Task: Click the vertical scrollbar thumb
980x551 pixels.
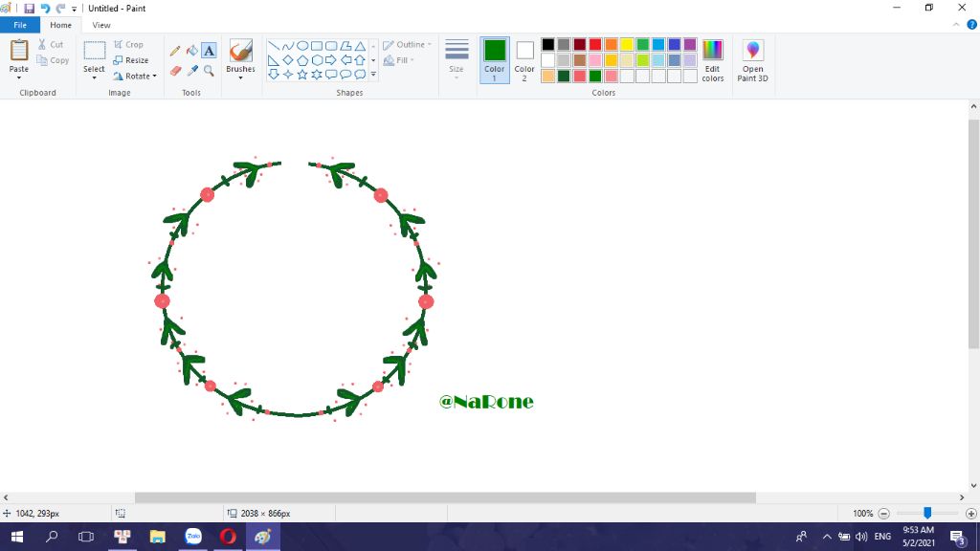Action: click(x=973, y=233)
